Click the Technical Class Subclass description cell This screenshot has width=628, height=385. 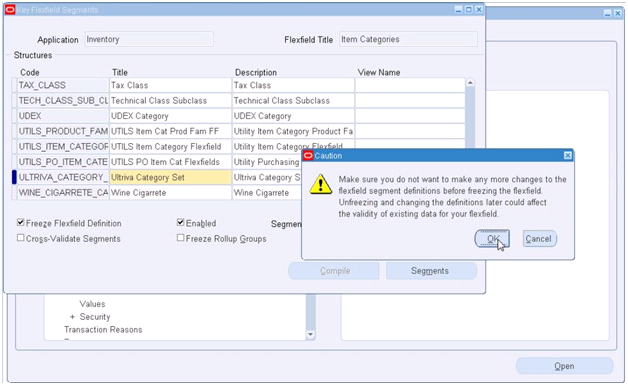tap(293, 101)
